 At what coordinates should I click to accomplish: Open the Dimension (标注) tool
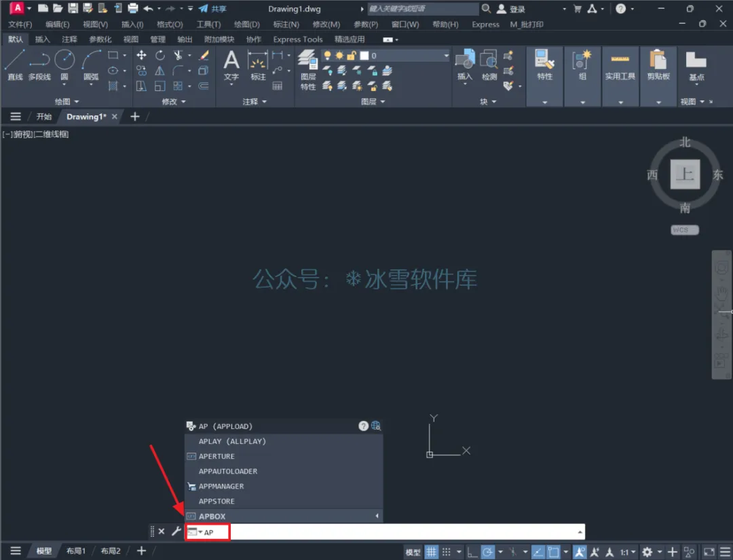(x=258, y=65)
